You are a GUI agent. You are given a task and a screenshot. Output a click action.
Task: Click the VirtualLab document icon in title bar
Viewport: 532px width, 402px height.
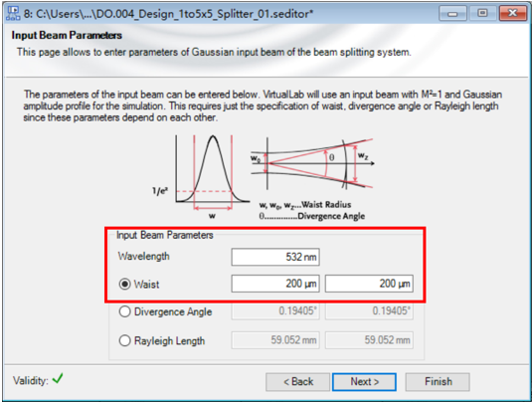[13, 13]
